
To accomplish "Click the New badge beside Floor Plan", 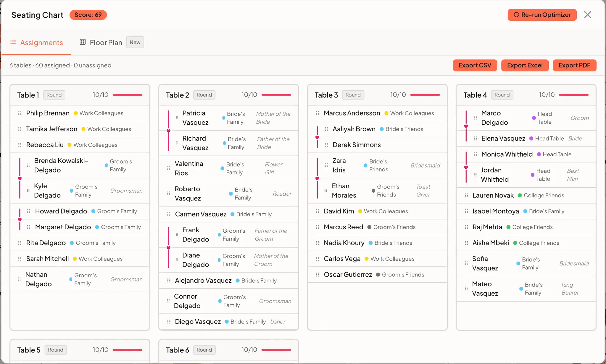I will [135, 42].
